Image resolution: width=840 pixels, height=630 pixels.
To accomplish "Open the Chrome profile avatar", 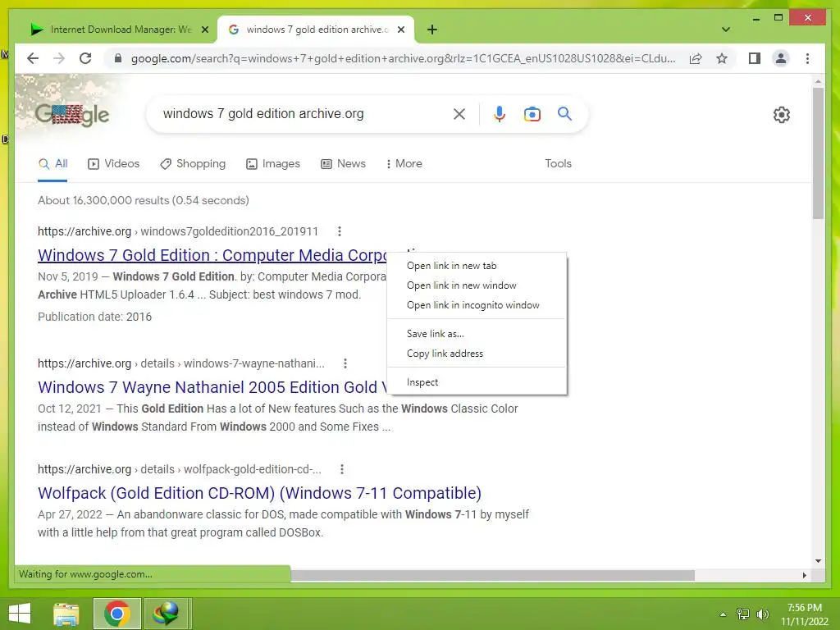I will [781, 58].
